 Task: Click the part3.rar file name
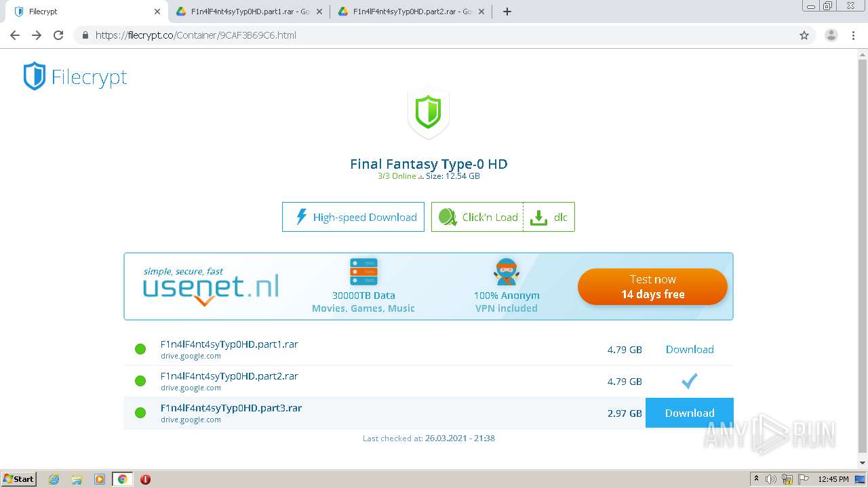coord(231,408)
